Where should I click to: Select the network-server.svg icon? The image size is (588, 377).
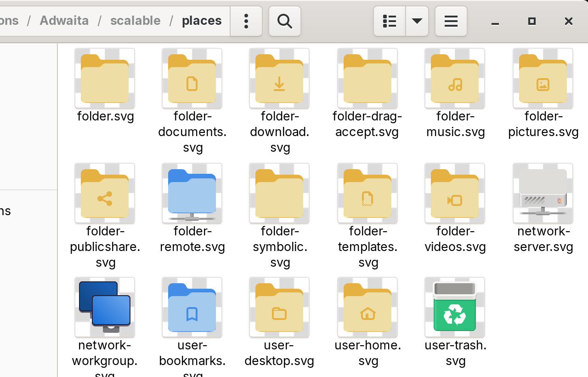543,194
